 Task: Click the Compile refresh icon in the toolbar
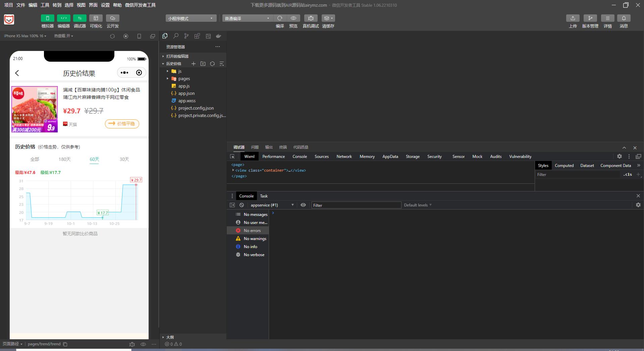pos(280,18)
